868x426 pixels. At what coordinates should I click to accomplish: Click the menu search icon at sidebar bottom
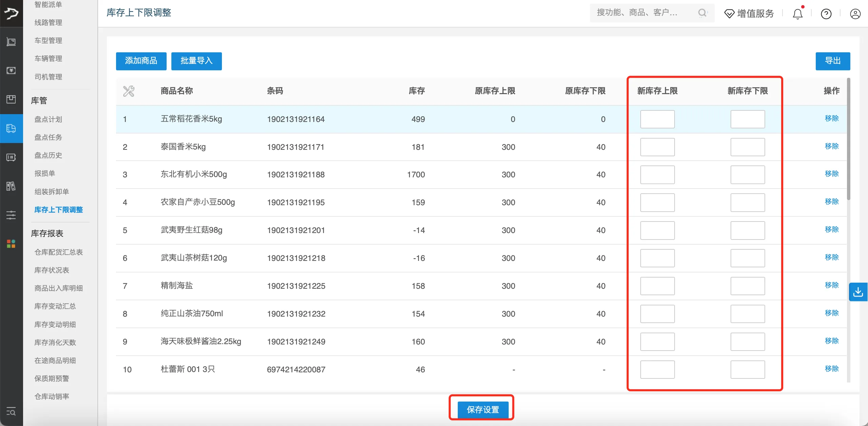[11, 412]
